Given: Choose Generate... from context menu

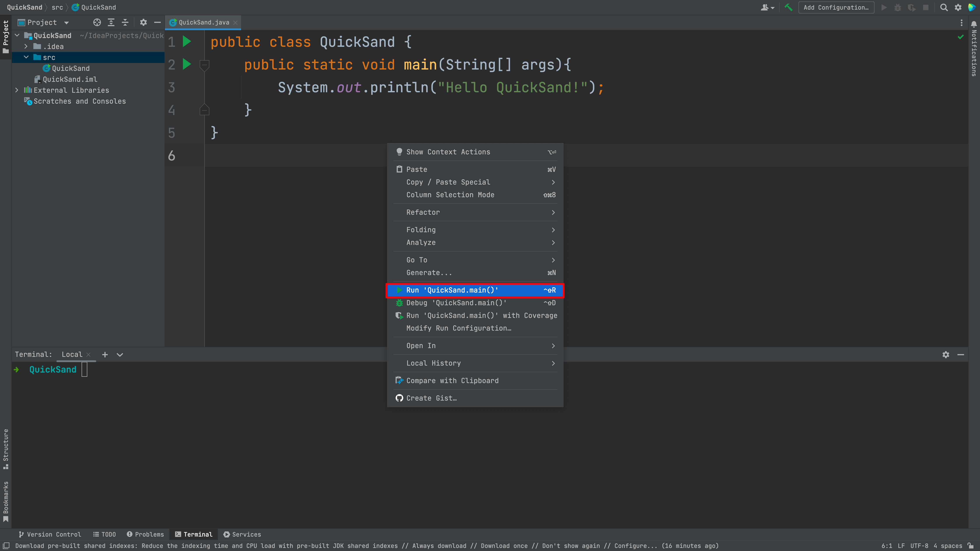Looking at the screenshot, I should [x=475, y=273].
